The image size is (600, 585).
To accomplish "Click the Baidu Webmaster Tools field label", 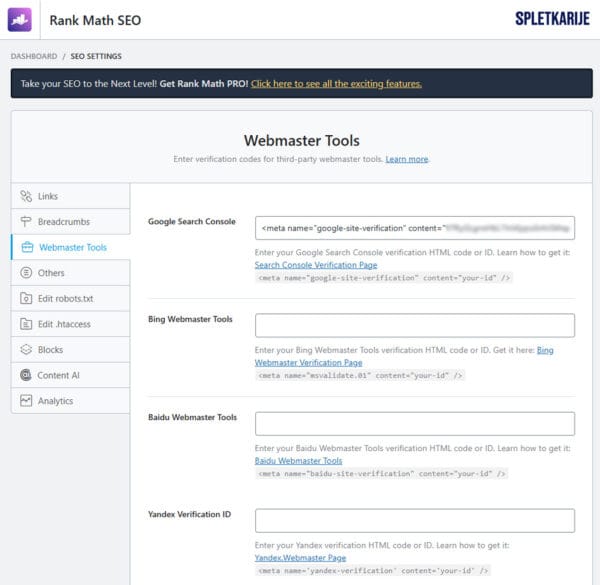I will [192, 417].
